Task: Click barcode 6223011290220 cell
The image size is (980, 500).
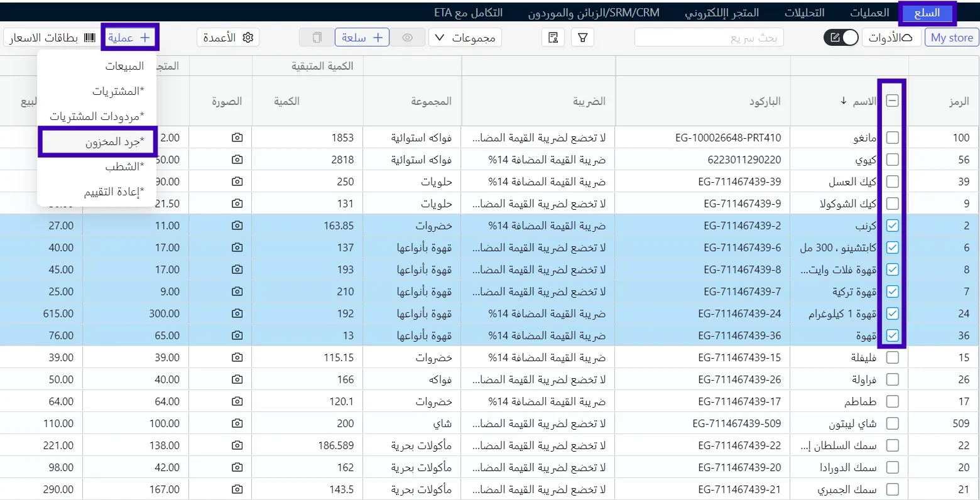Action: coord(703,160)
